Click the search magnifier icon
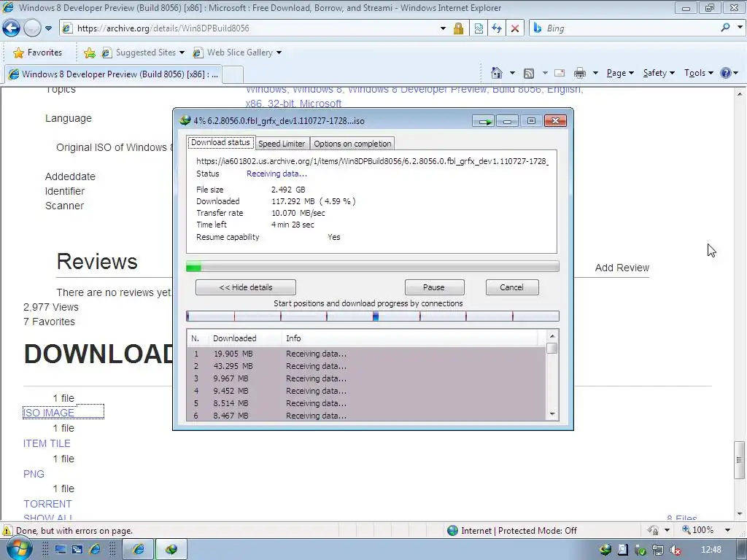Image resolution: width=747 pixels, height=560 pixels. [x=725, y=28]
